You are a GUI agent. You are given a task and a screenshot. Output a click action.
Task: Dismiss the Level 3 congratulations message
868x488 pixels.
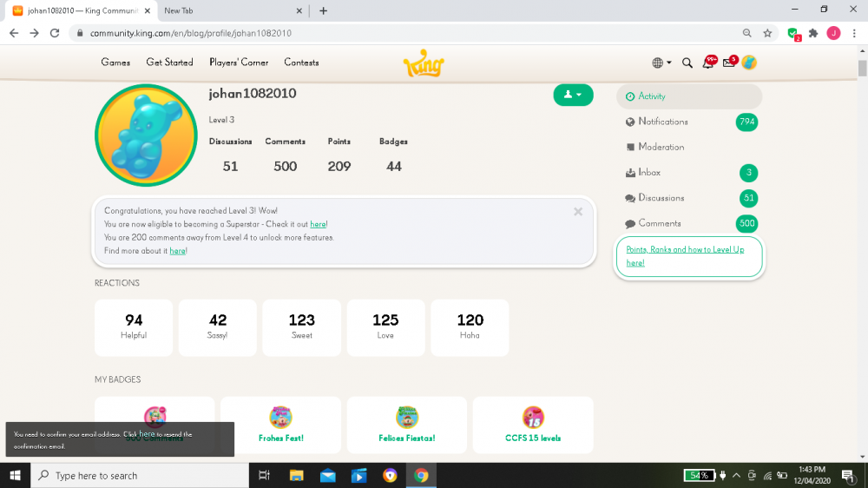578,212
